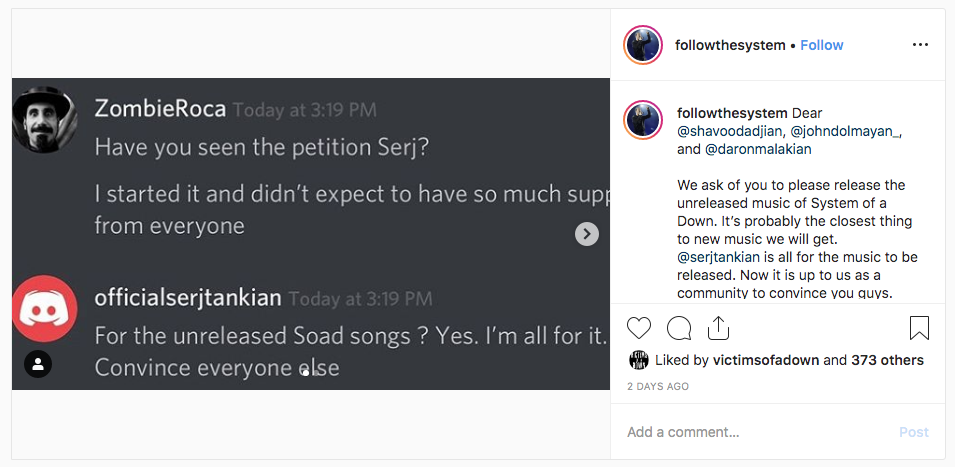Like the post with the heart icon

tap(639, 328)
